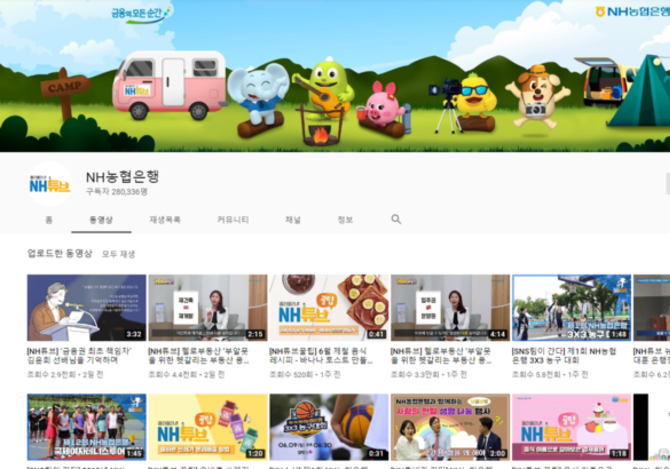
Task: Open the 4:14 real estate video thumbnail
Action: (450, 308)
